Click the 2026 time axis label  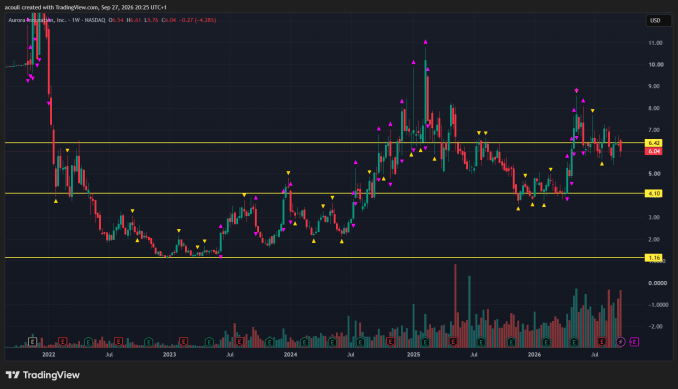pos(534,354)
